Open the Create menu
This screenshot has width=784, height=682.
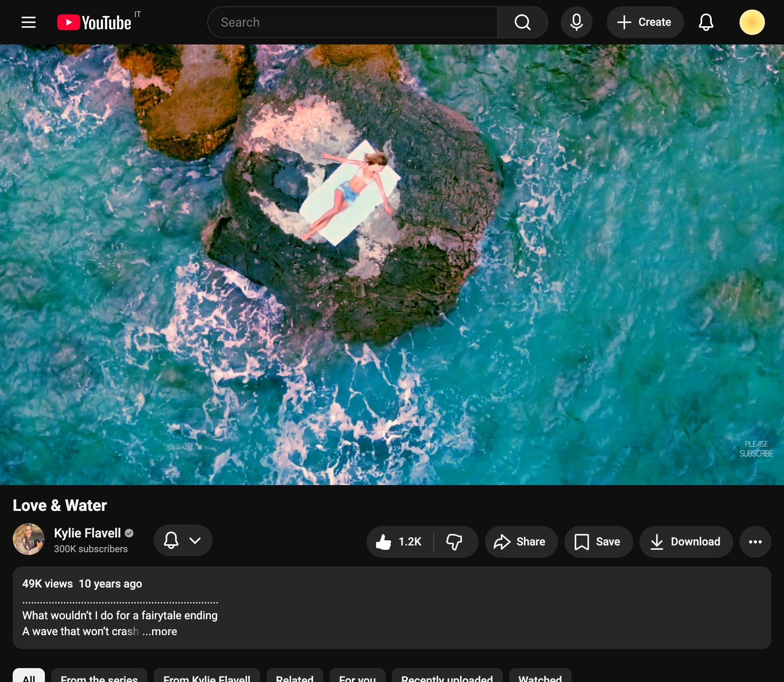pyautogui.click(x=645, y=22)
